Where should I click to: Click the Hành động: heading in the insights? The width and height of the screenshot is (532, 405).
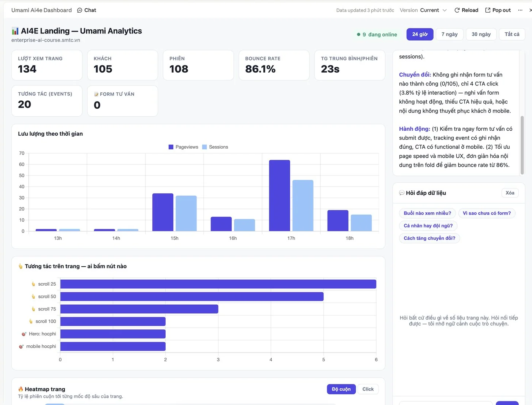(415, 129)
